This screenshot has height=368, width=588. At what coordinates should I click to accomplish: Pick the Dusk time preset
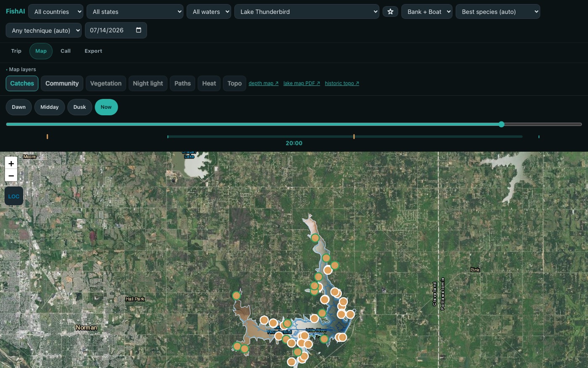(x=80, y=107)
